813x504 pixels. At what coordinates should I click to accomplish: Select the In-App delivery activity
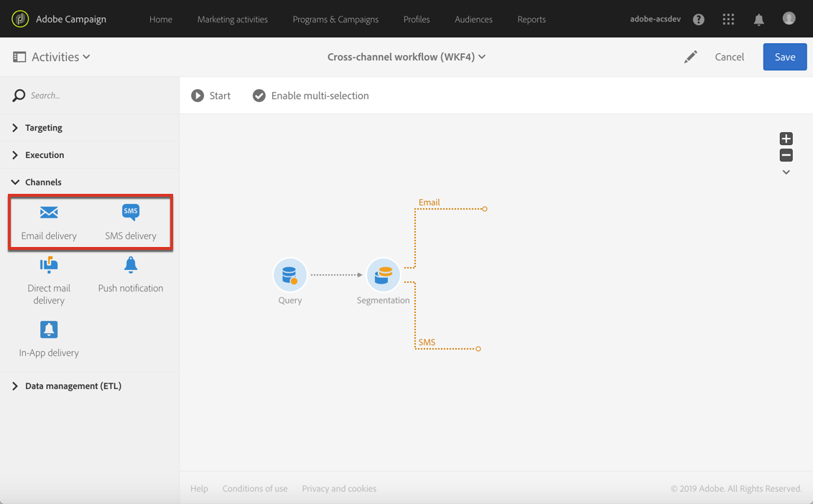click(49, 340)
